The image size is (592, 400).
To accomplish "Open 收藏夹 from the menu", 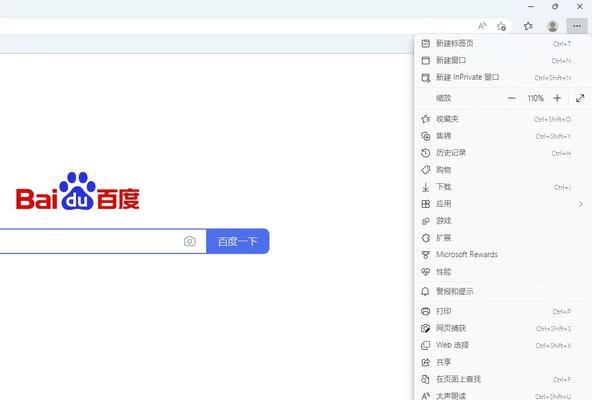I will (x=503, y=119).
